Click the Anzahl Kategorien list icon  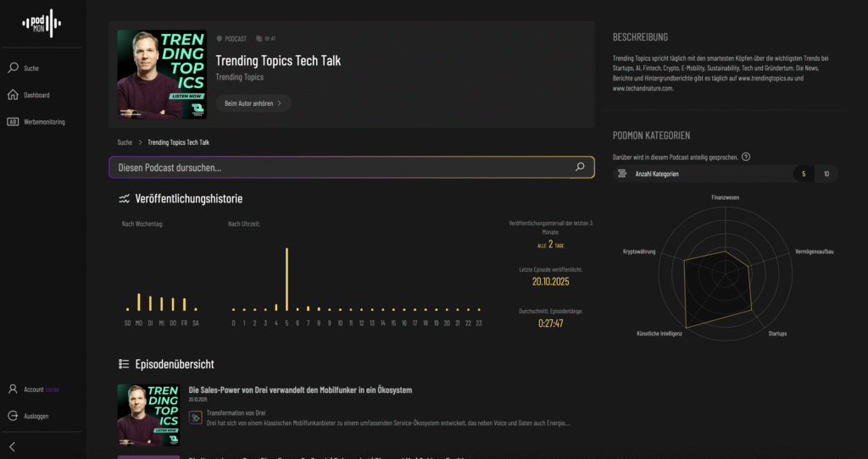(x=622, y=174)
